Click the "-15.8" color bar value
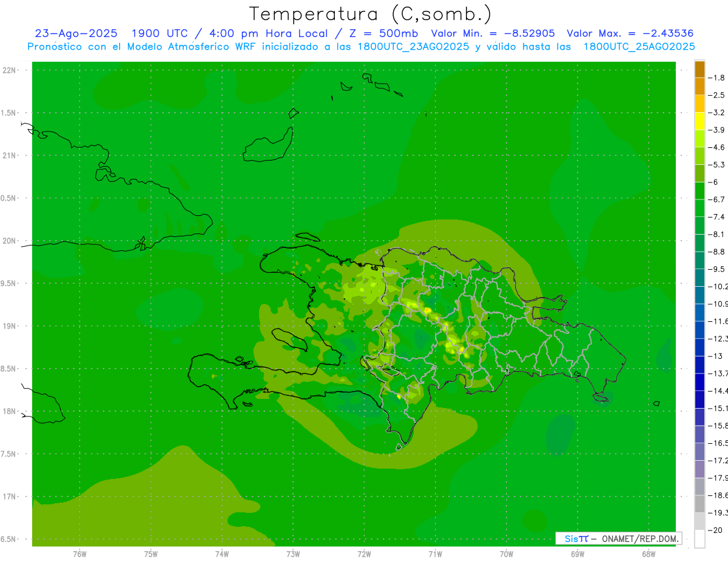728x562 pixels. [x=718, y=425]
